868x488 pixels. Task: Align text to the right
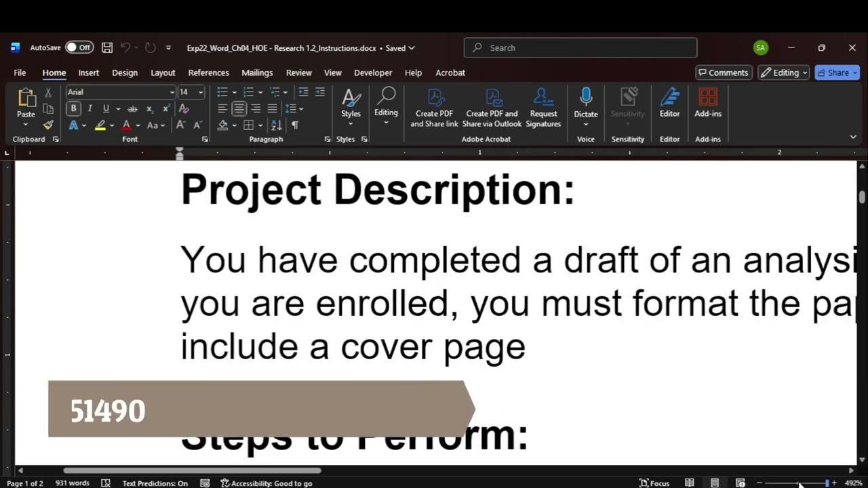(256, 108)
